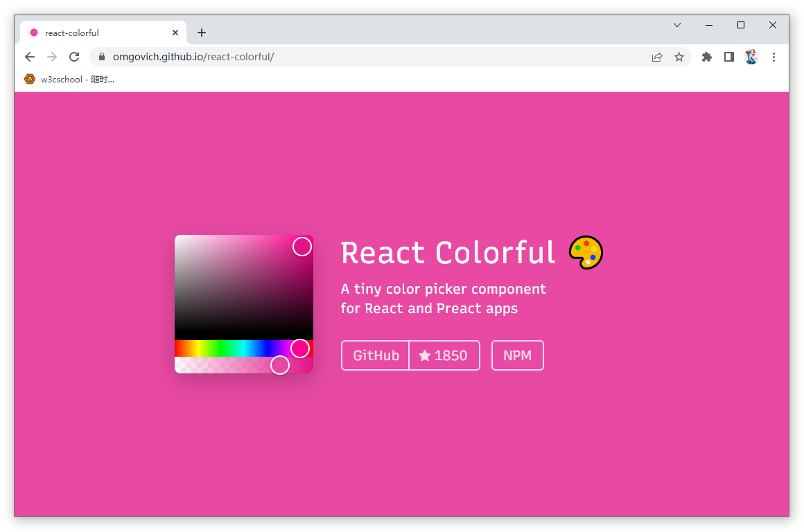Screen dimensions: 804x532
Task: Reload the react-colorful page
Action: pos(74,57)
